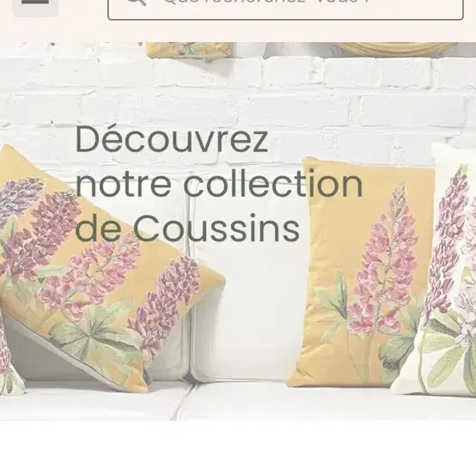The width and height of the screenshot is (476, 476).
Task: Click the magnifying glass search icon
Action: (137, 3)
